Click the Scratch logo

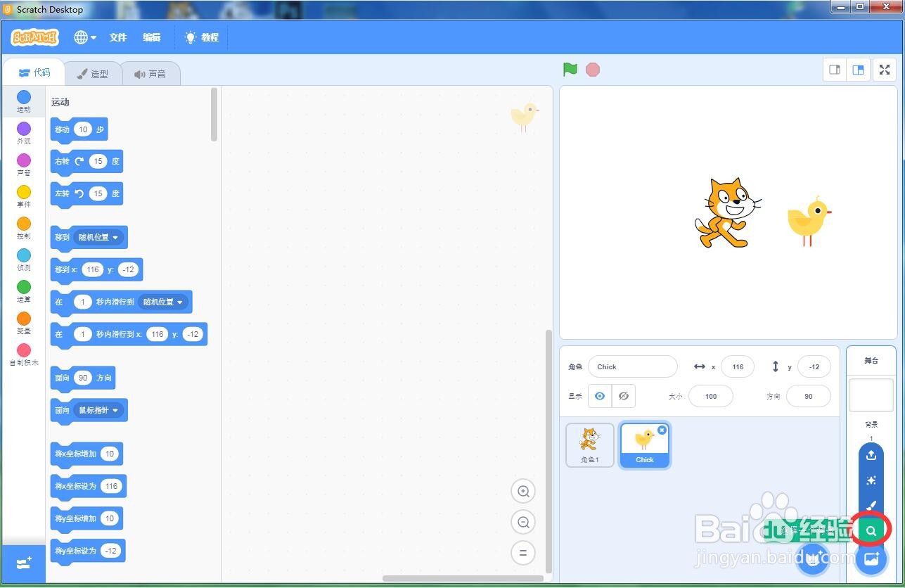pyautogui.click(x=35, y=37)
